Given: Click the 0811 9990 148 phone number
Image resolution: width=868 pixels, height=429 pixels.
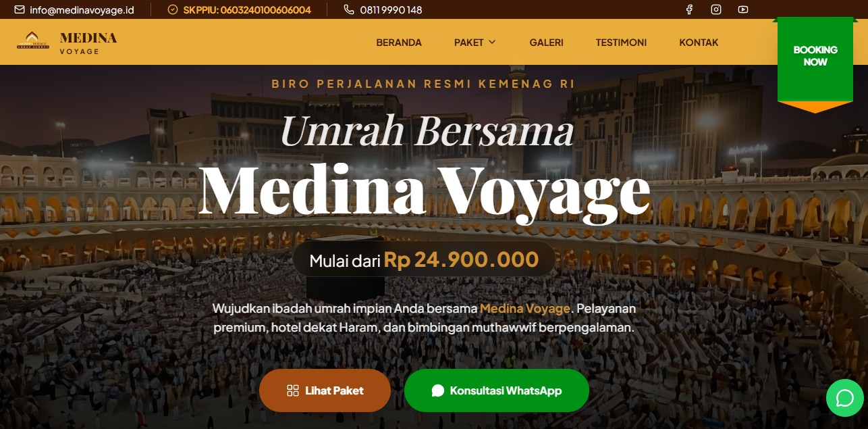Looking at the screenshot, I should tap(391, 9).
